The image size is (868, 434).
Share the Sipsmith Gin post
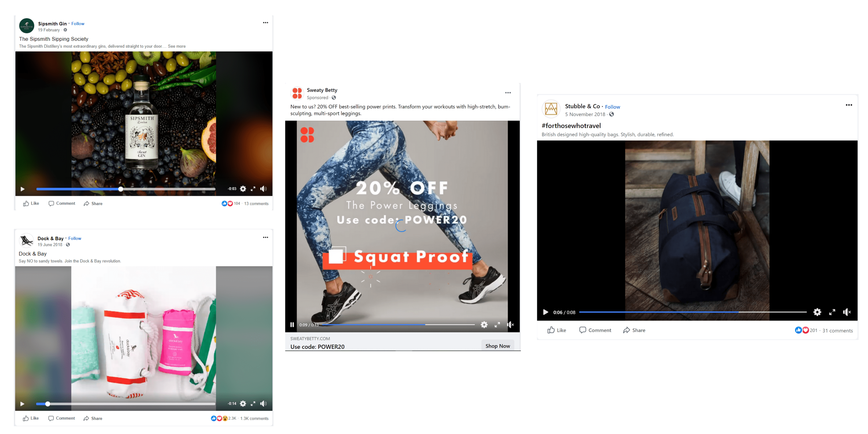(93, 203)
